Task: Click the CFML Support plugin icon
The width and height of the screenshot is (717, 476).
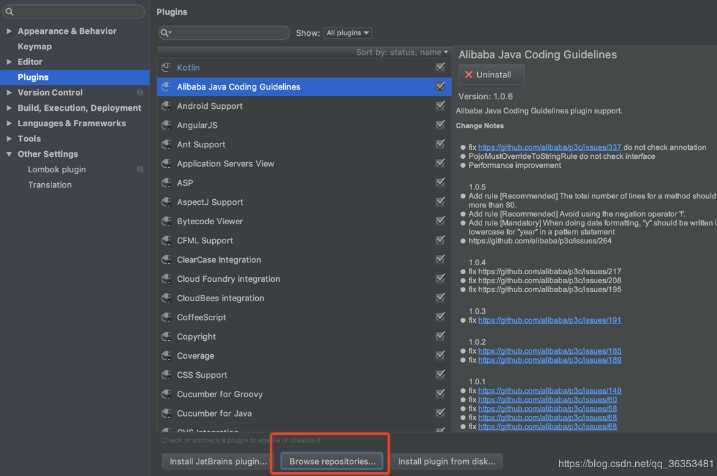Action: tap(166, 240)
